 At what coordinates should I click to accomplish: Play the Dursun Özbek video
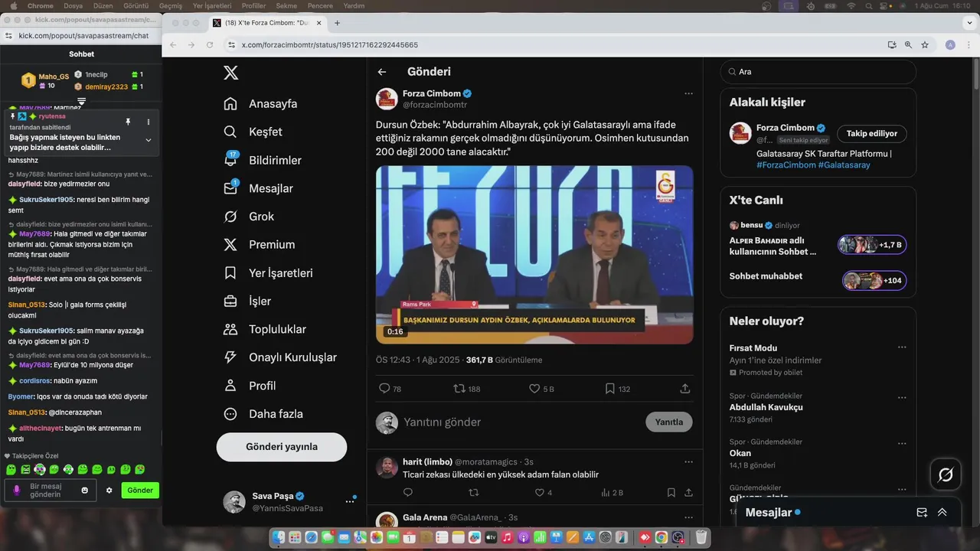pyautogui.click(x=534, y=255)
